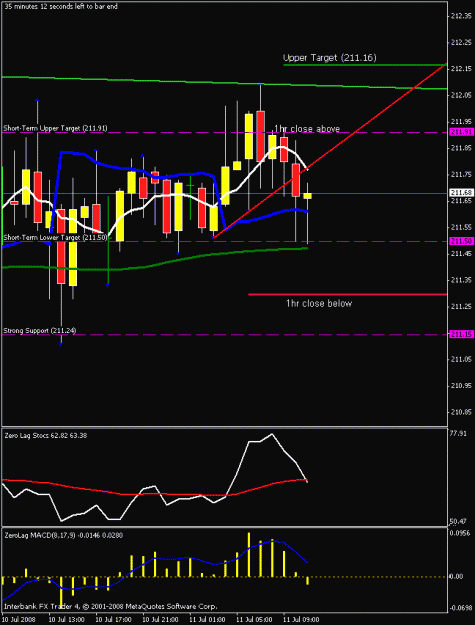Select the "Upper Target (211.16)" label
The image size is (475, 625).
(330, 58)
